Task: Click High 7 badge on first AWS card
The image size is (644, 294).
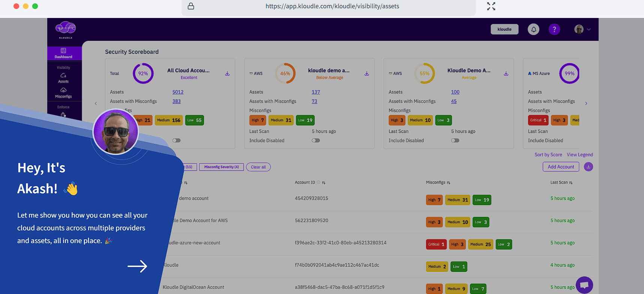Action: (258, 120)
